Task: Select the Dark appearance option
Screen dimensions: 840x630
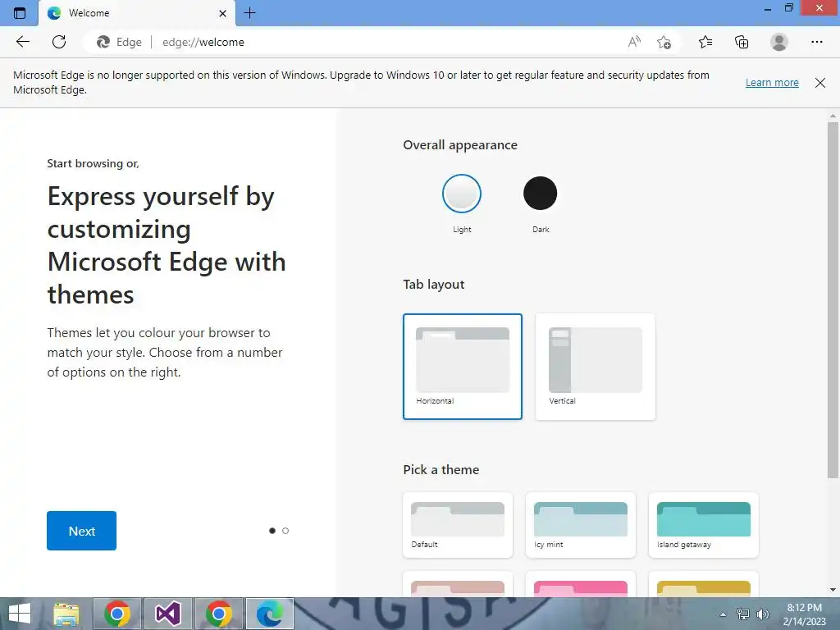Action: pyautogui.click(x=540, y=194)
